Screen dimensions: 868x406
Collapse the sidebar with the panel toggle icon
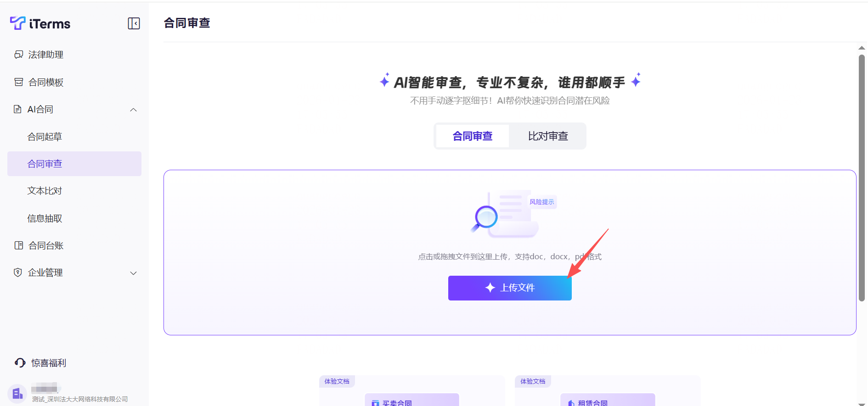[134, 23]
